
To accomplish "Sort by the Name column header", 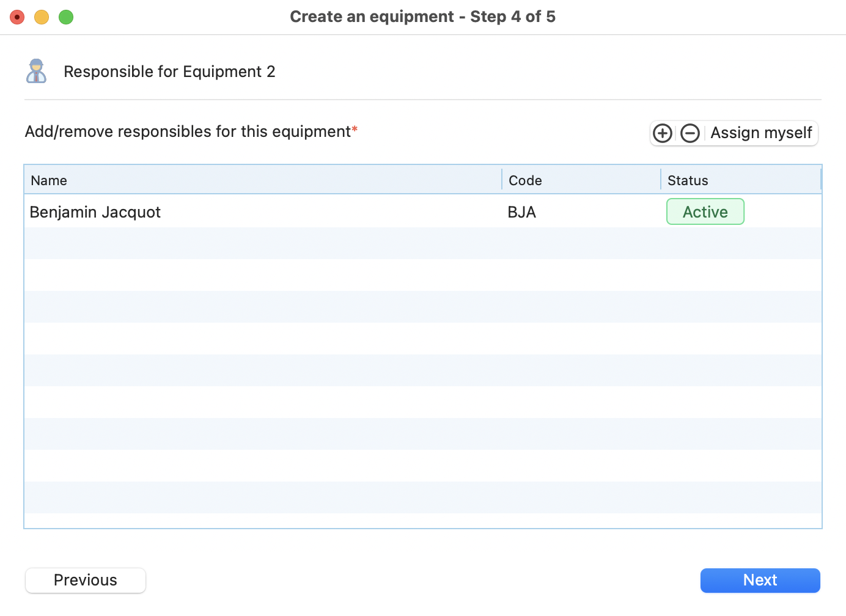I will 263,180.
